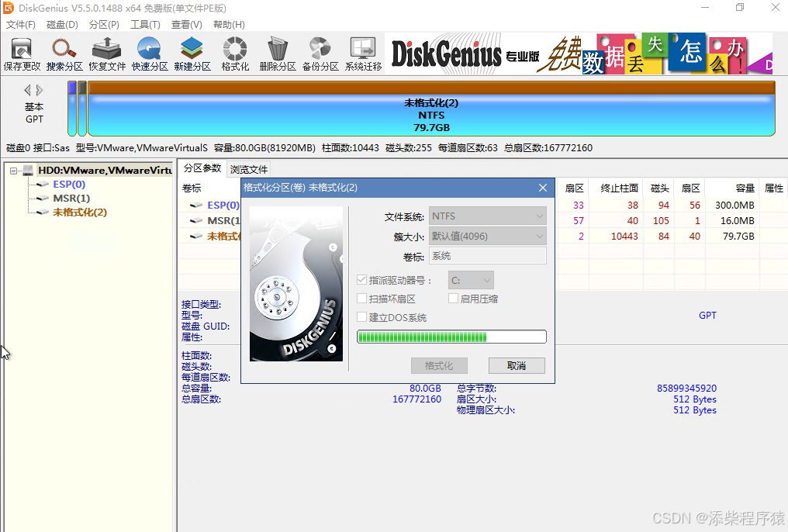Click the 磁头 column header

[660, 188]
